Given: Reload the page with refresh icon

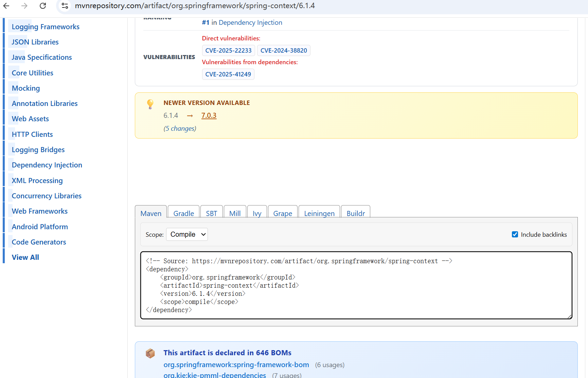Looking at the screenshot, I should tap(43, 6).
